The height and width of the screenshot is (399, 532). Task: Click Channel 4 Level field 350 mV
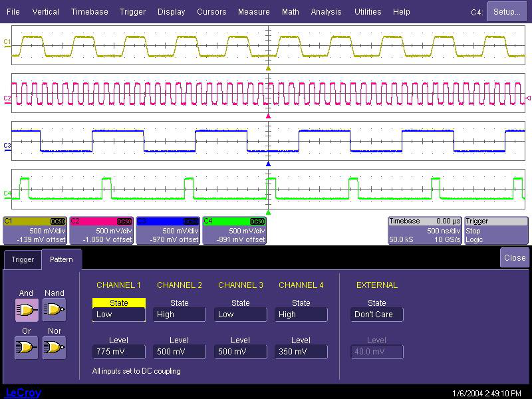point(301,352)
